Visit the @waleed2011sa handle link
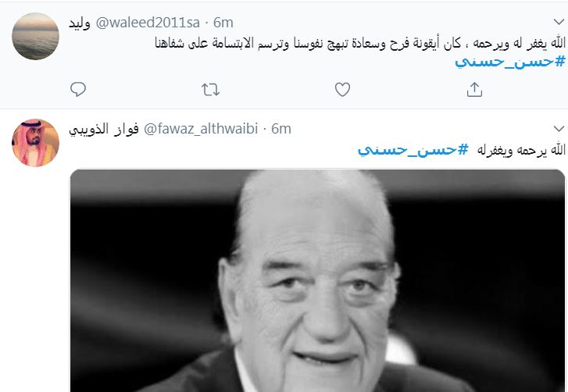 [x=148, y=23]
